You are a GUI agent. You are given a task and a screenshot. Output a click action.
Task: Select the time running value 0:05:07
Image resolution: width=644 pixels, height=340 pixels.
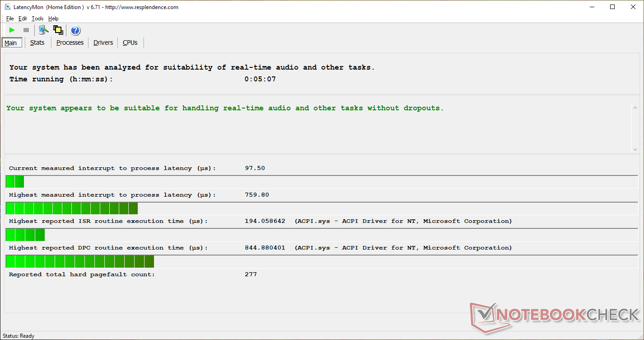[260, 79]
